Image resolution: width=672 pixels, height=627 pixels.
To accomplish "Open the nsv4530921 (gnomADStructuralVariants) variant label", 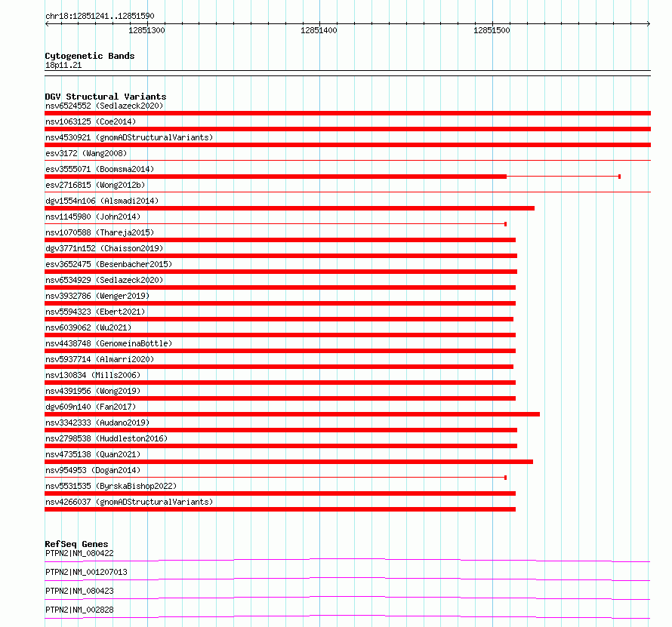I will tap(129, 137).
